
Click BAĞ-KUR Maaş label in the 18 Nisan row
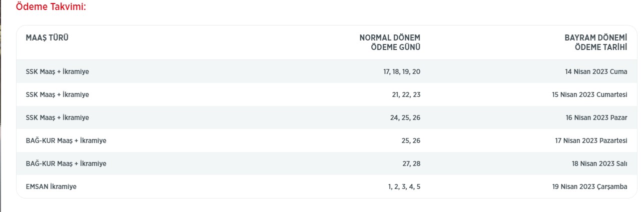click(66, 163)
